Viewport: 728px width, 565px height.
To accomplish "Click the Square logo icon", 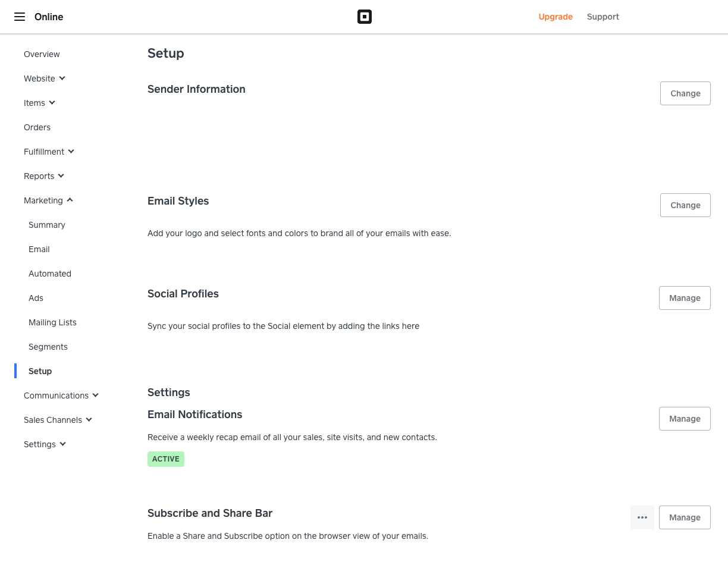I will click(365, 17).
